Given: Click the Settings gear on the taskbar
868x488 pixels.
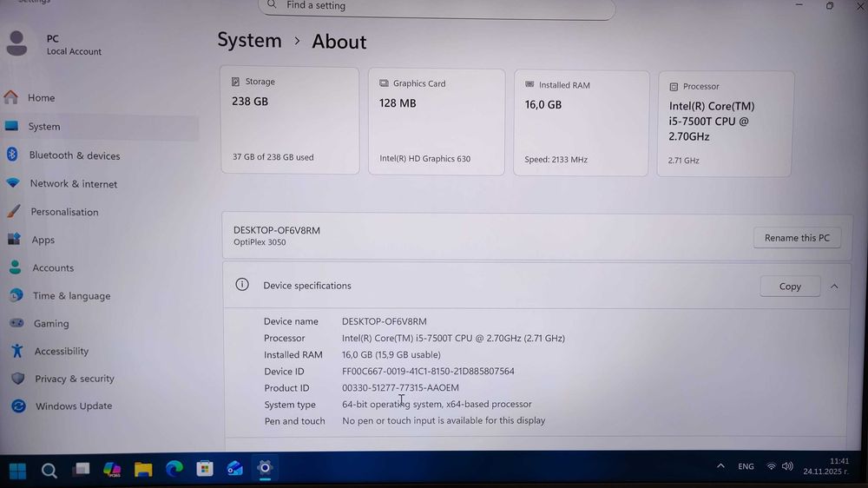Looking at the screenshot, I should (x=265, y=468).
